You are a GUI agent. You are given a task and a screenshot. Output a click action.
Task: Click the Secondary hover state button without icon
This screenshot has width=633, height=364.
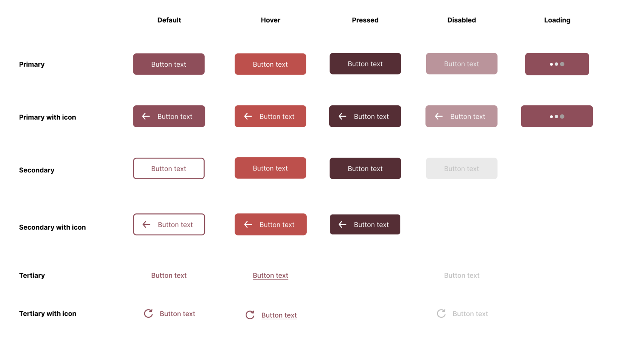[270, 168]
